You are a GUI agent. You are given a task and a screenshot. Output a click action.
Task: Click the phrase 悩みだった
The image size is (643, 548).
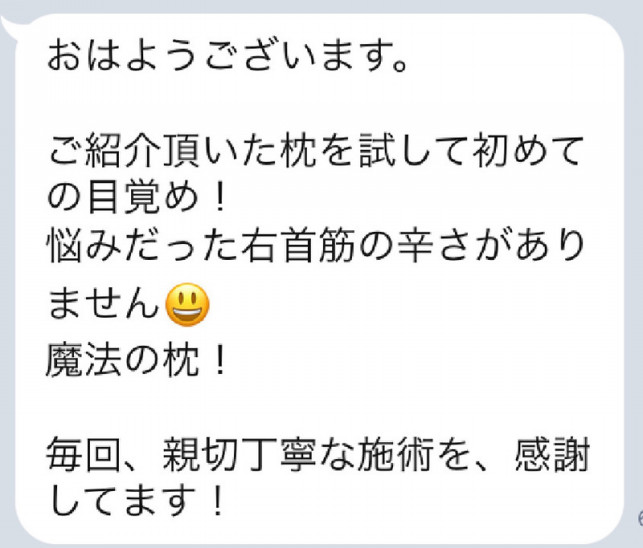pos(142,245)
